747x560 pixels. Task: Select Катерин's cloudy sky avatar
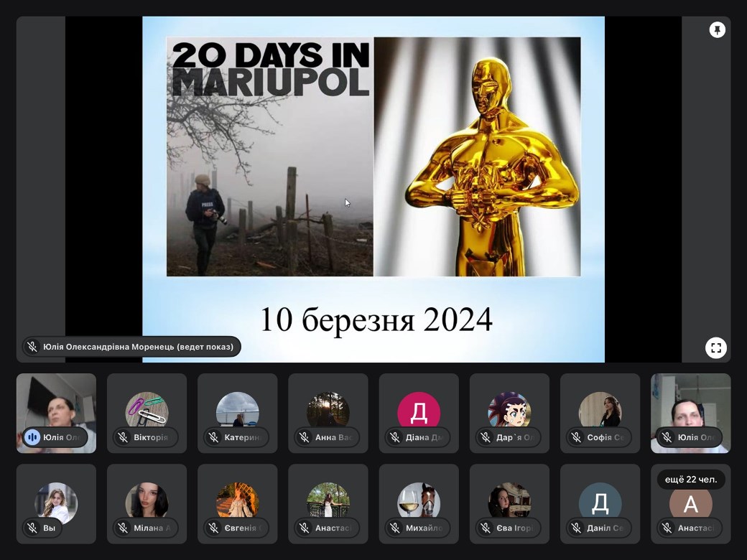(x=237, y=411)
